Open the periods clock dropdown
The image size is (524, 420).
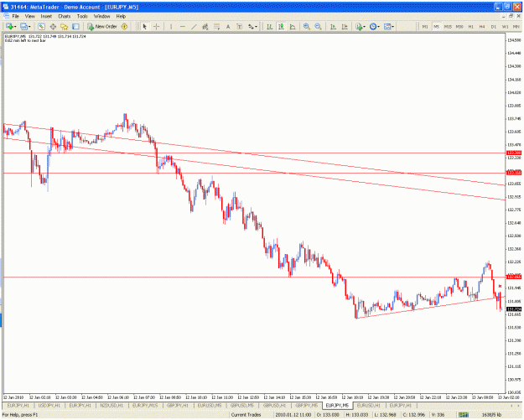tap(378, 27)
